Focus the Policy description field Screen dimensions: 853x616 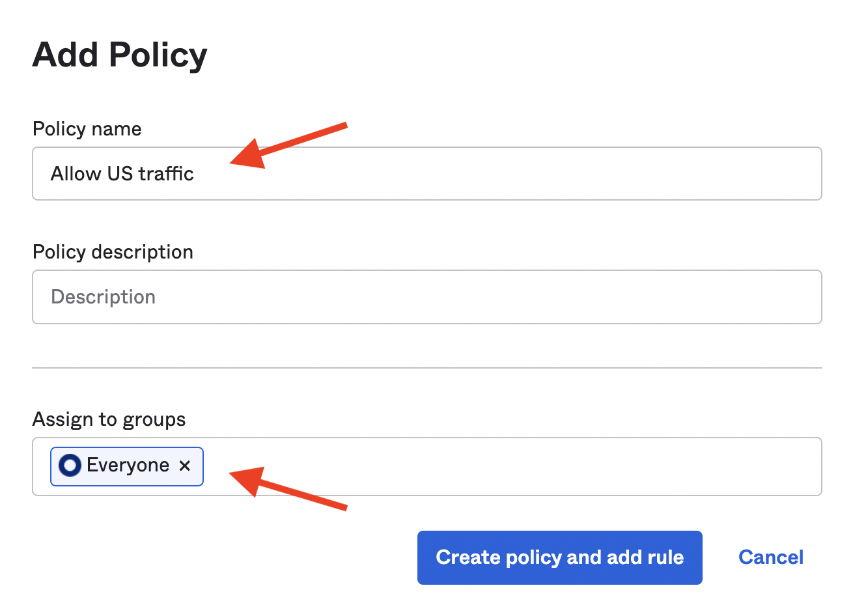(x=426, y=297)
